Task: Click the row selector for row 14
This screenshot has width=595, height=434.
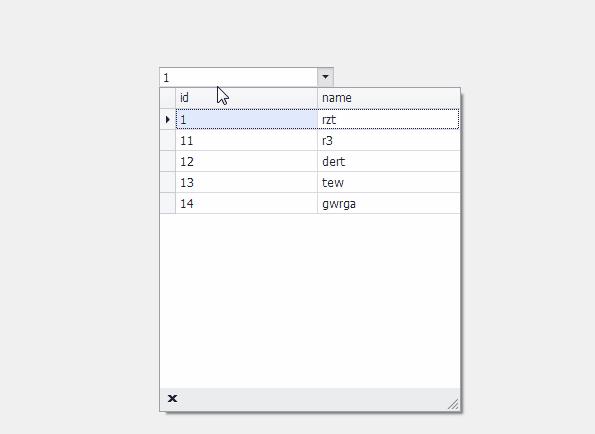Action: (x=168, y=203)
